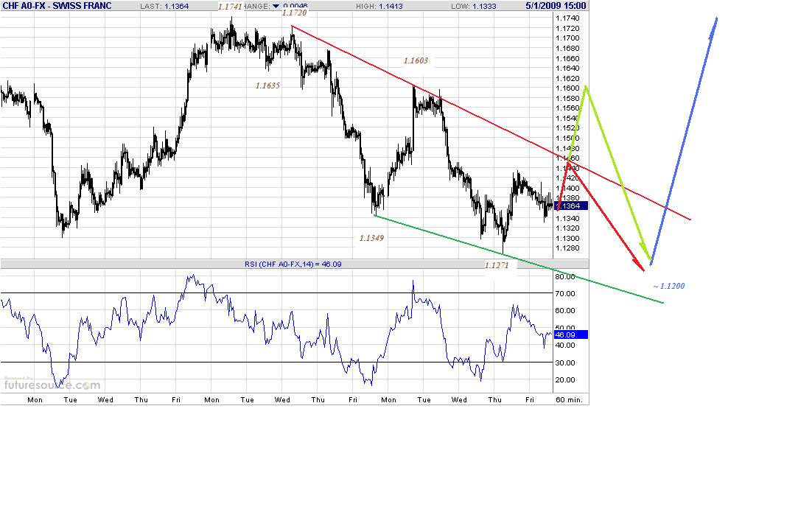The width and height of the screenshot is (812, 515).
Task: Click the RSI (CHF A0-FX,14) = 46.09 indicator title
Action: coord(293,264)
